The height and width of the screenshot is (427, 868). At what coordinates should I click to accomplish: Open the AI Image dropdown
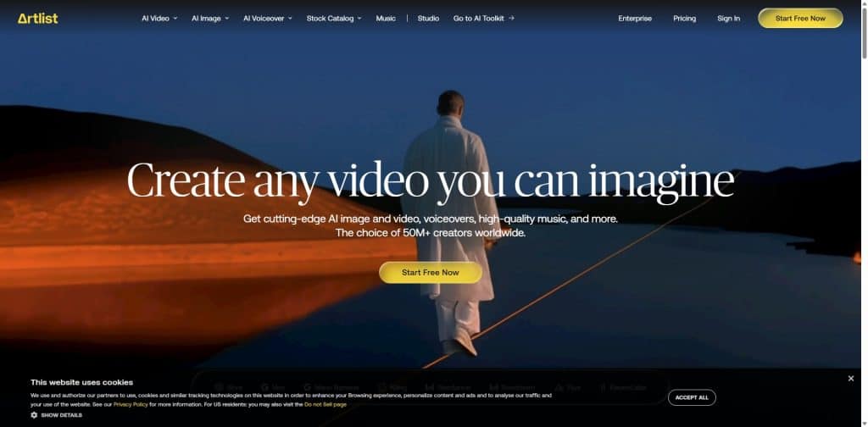click(210, 18)
